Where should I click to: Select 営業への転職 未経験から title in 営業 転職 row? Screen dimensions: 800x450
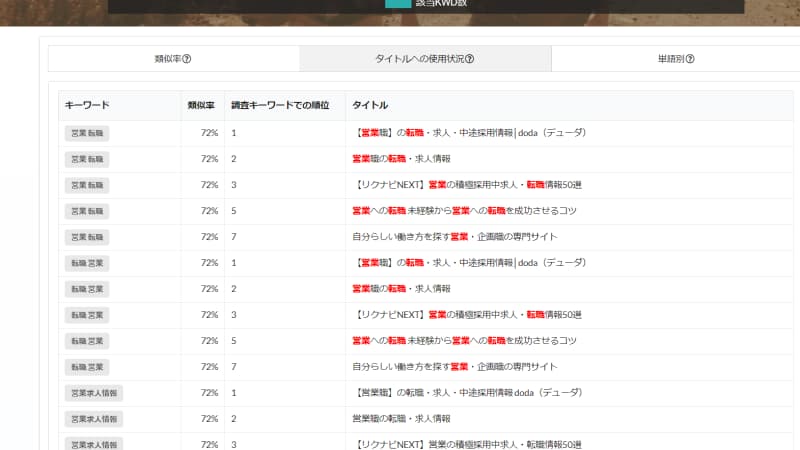tap(464, 211)
